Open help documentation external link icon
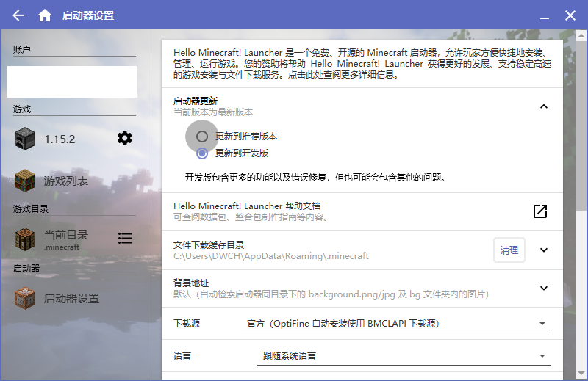The width and height of the screenshot is (588, 381). coord(540,211)
